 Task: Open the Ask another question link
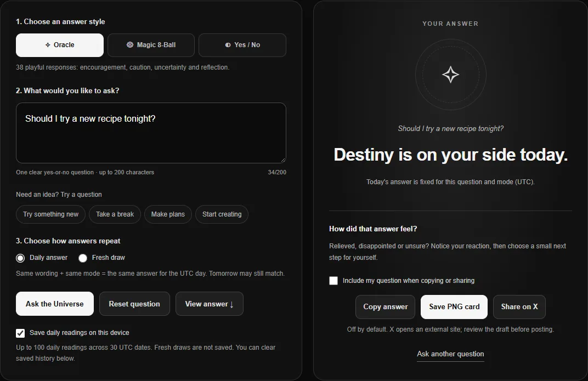click(x=450, y=354)
